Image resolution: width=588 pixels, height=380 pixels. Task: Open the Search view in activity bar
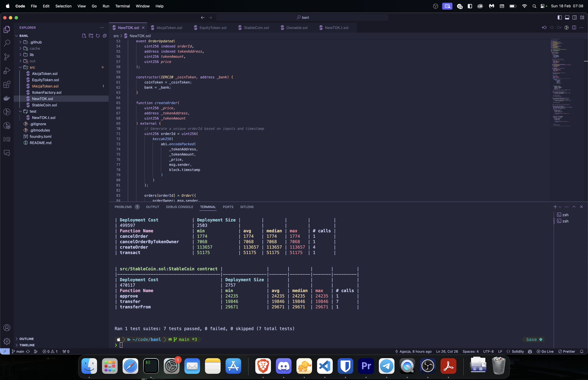tap(7, 43)
